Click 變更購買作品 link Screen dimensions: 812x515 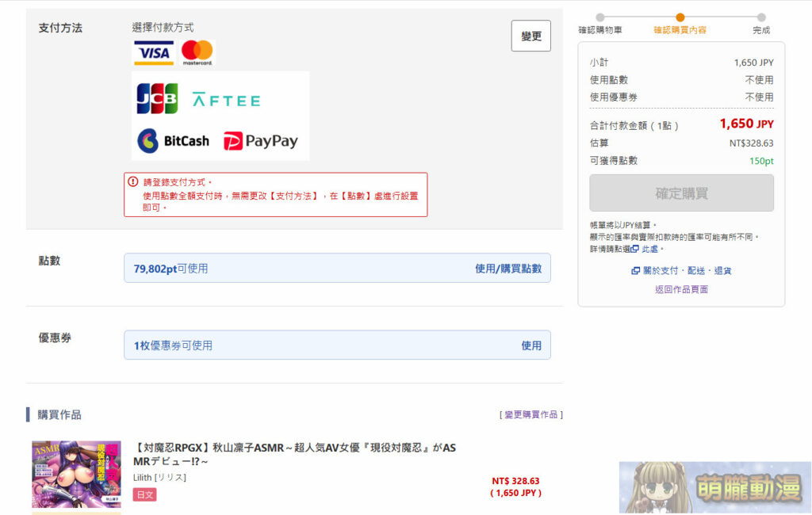point(530,414)
